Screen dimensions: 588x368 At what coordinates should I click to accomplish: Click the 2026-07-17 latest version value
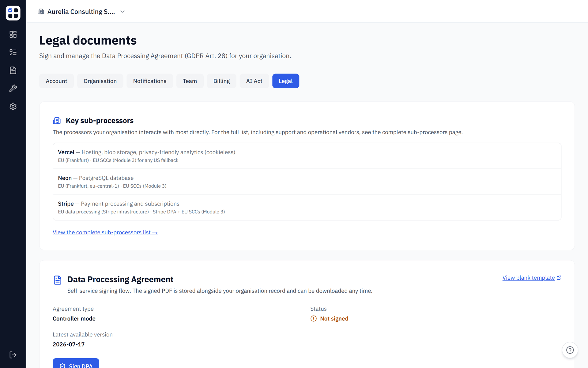[69, 344]
